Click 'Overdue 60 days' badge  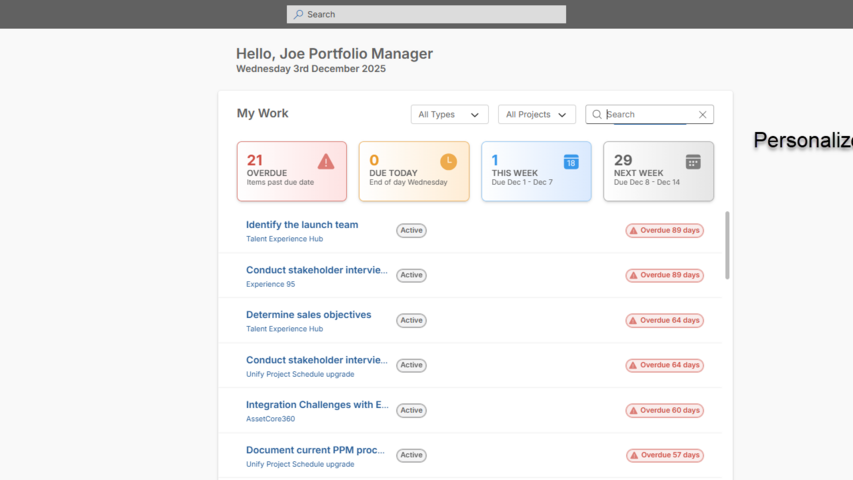point(664,410)
